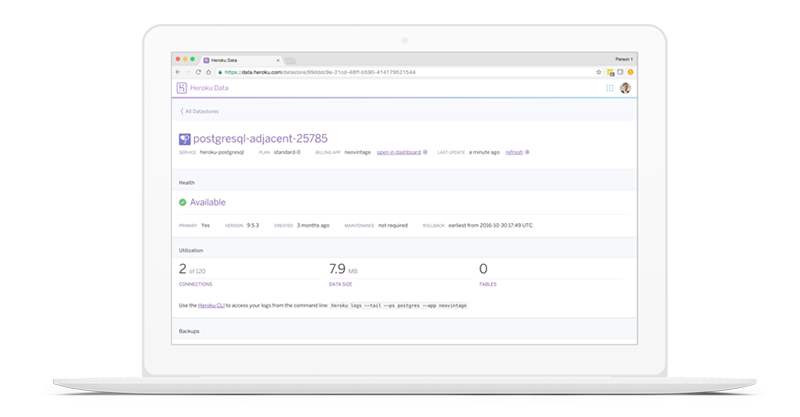Click the 'open in dashboard' link
The image size is (800, 417).
pos(398,152)
